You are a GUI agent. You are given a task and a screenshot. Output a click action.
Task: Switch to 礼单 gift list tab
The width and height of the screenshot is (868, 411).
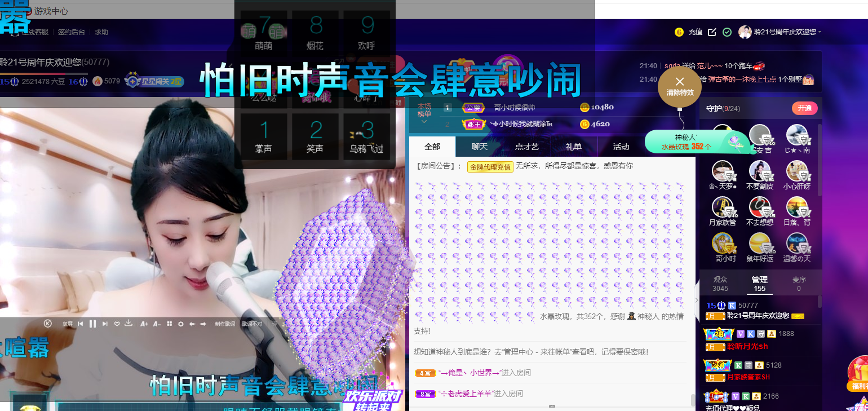tap(574, 147)
